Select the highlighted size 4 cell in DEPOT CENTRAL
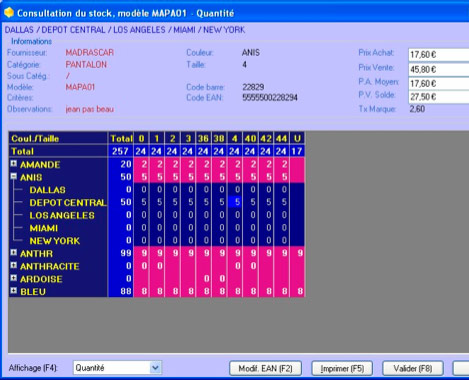469x380 pixels. pyautogui.click(x=235, y=202)
